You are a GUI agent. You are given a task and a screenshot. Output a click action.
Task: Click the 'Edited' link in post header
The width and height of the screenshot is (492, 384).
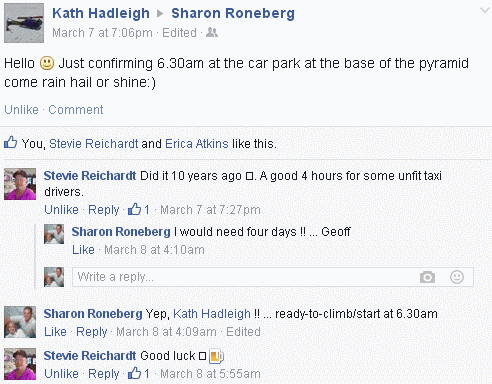[x=179, y=33]
